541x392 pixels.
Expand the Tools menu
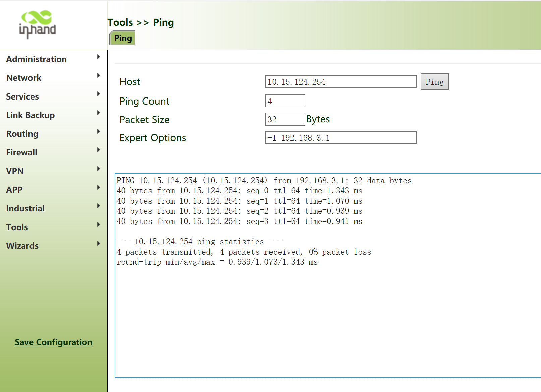[x=17, y=227]
